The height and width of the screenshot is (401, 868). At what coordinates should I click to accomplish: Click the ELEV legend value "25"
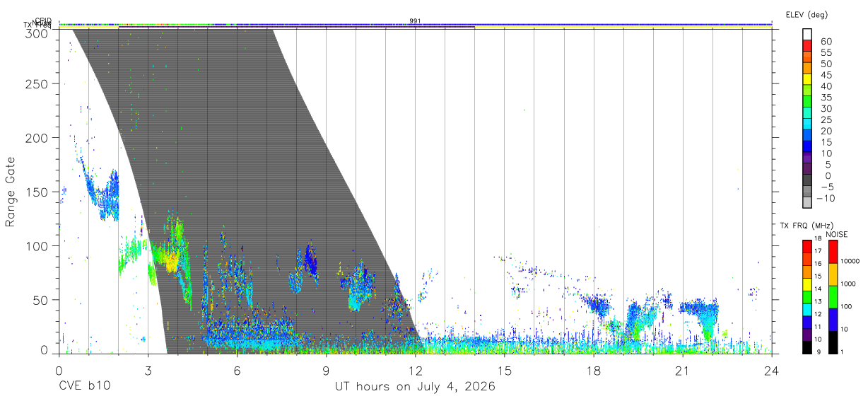tap(826, 120)
